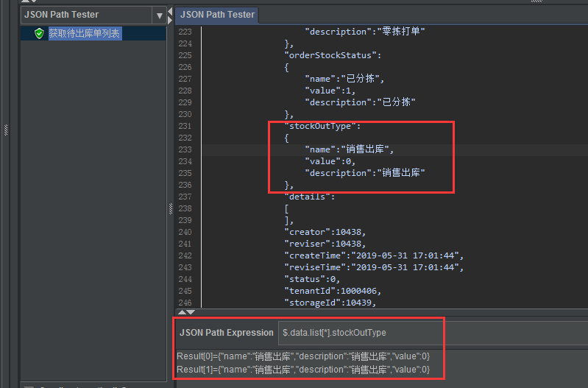Click the "value":0 line

tap(330, 161)
